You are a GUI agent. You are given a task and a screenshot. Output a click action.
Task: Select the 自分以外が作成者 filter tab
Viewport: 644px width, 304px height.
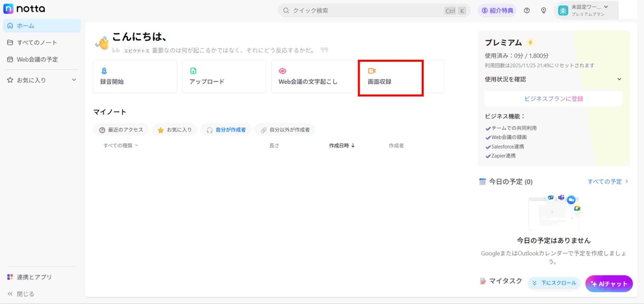pyautogui.click(x=285, y=130)
